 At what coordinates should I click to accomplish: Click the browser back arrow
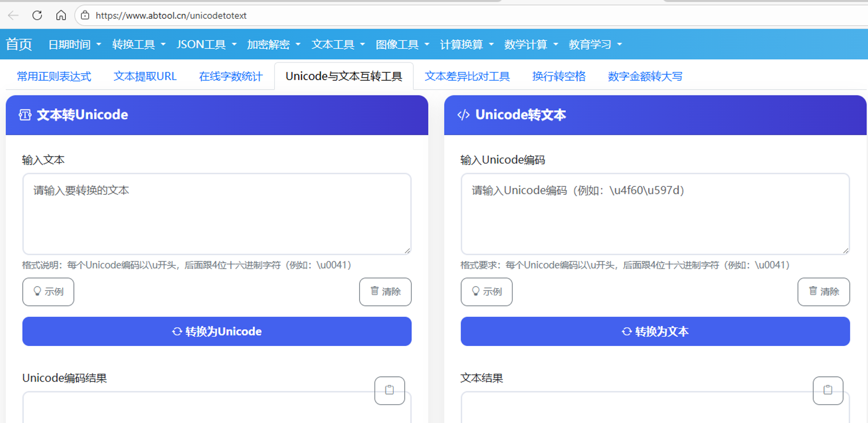pyautogui.click(x=13, y=15)
